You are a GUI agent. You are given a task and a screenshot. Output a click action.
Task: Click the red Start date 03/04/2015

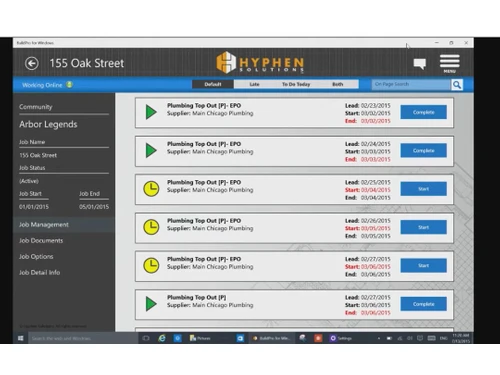click(x=375, y=190)
